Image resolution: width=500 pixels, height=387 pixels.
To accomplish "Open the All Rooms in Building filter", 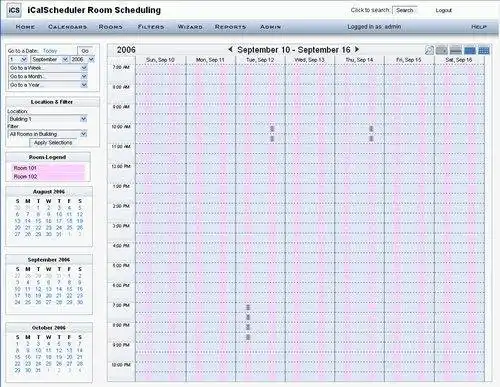I will [x=47, y=134].
